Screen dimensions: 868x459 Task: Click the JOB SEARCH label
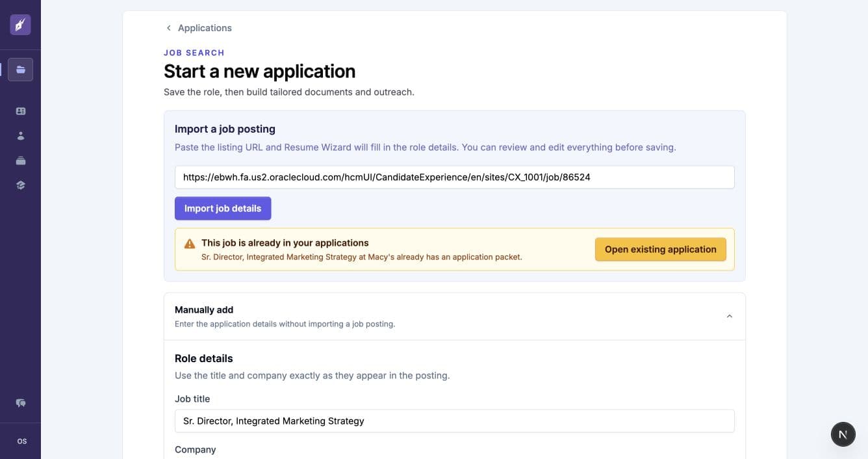coord(194,53)
